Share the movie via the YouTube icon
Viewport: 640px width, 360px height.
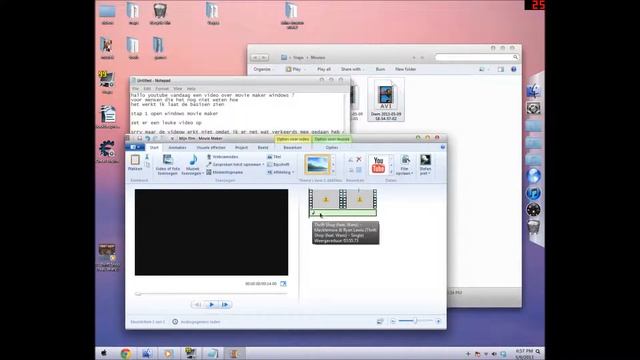click(378, 165)
